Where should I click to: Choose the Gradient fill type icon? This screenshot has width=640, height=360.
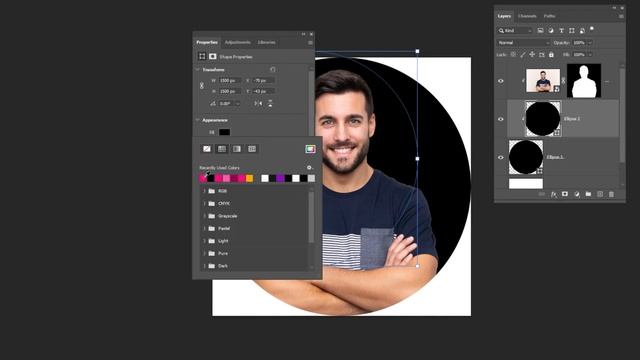(x=237, y=149)
